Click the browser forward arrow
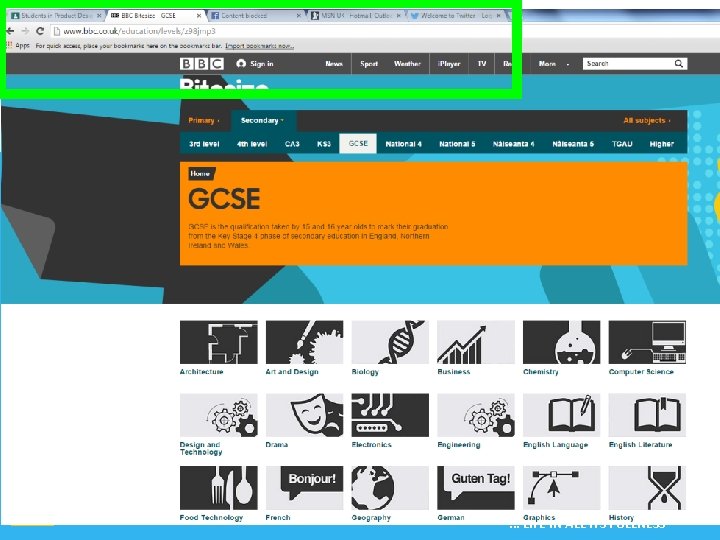Screen dimensions: 720x540 tap(25, 31)
